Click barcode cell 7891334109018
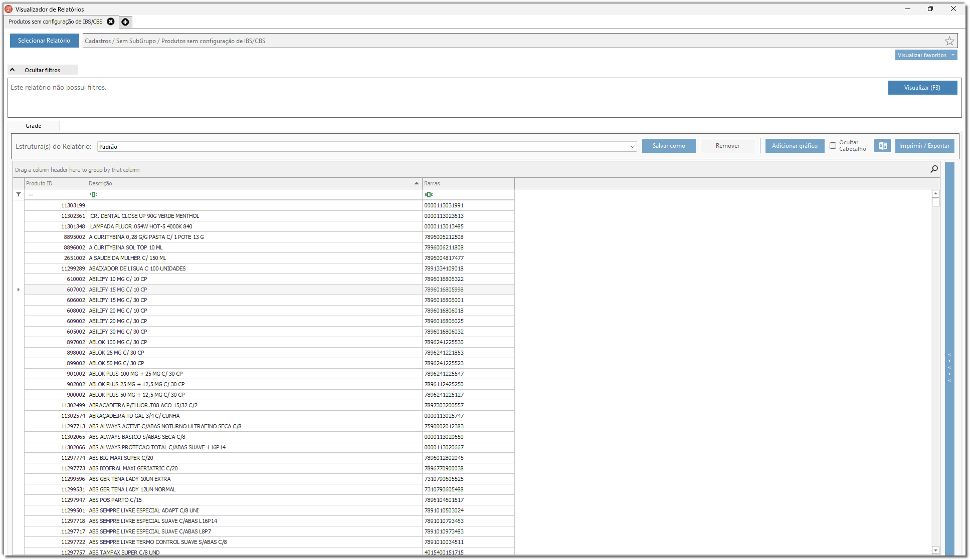The height and width of the screenshot is (560, 970). tap(468, 268)
